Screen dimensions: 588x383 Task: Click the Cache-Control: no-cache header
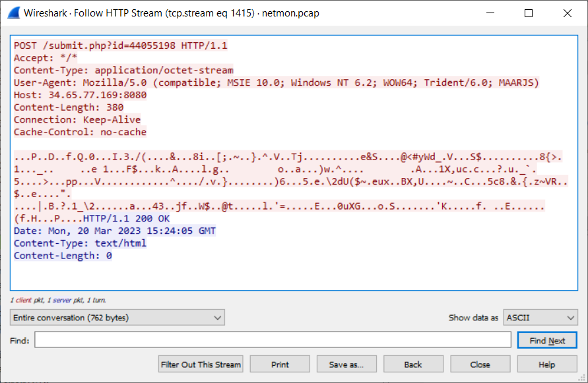pyautogui.click(x=81, y=132)
